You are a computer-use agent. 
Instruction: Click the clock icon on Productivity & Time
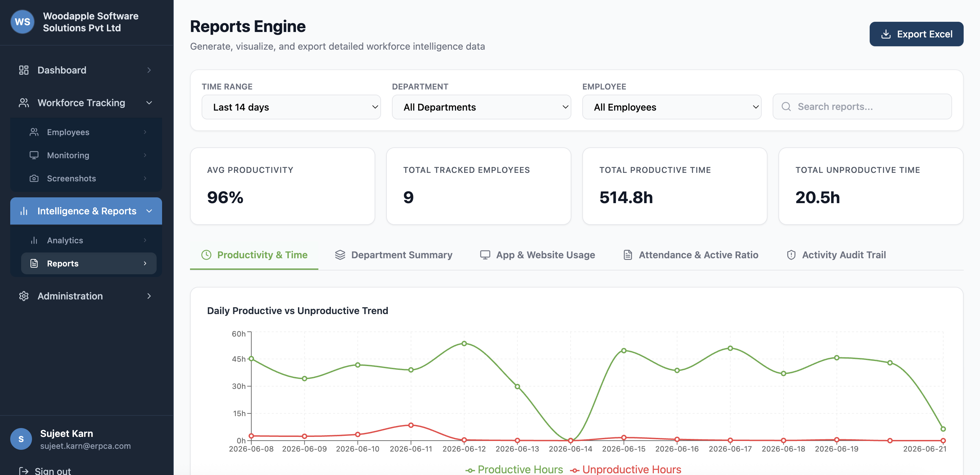[x=206, y=255]
